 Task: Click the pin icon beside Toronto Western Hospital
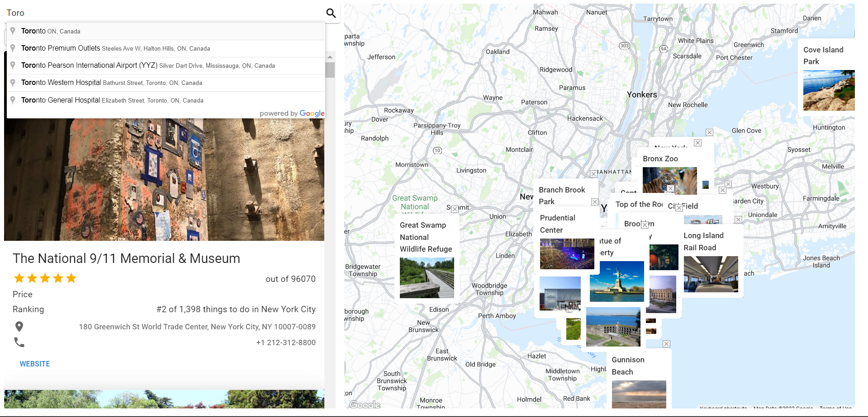pyautogui.click(x=13, y=83)
